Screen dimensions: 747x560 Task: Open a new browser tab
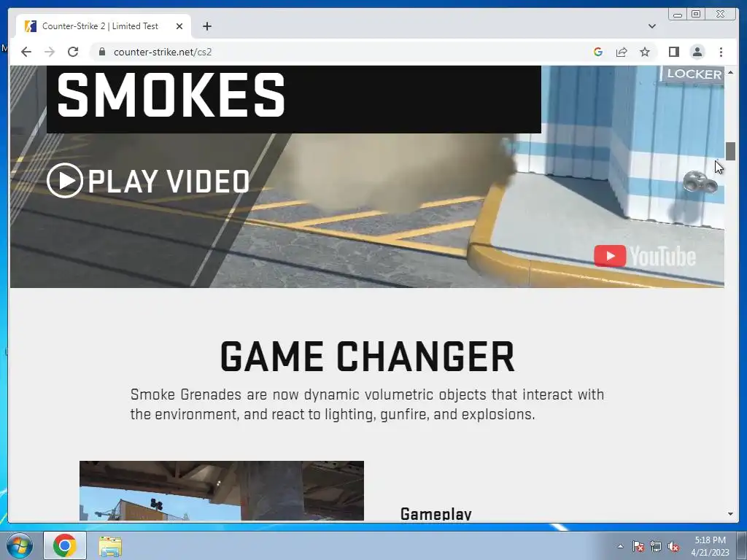click(207, 26)
